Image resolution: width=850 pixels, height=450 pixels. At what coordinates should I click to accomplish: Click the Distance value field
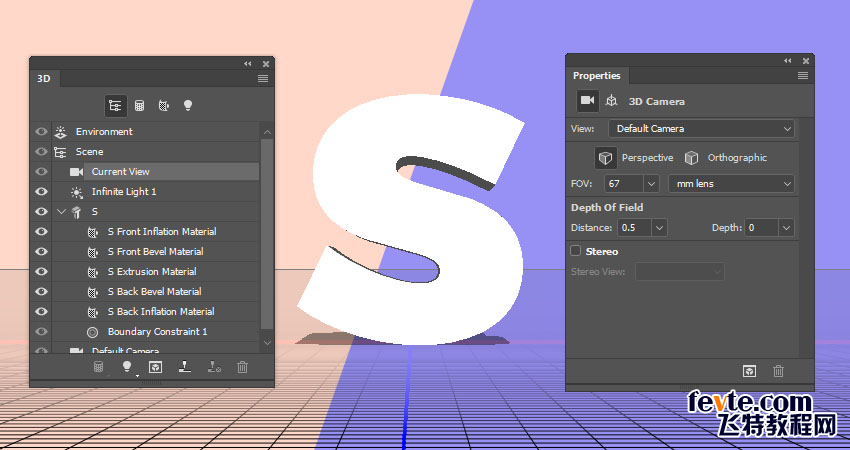click(x=635, y=228)
